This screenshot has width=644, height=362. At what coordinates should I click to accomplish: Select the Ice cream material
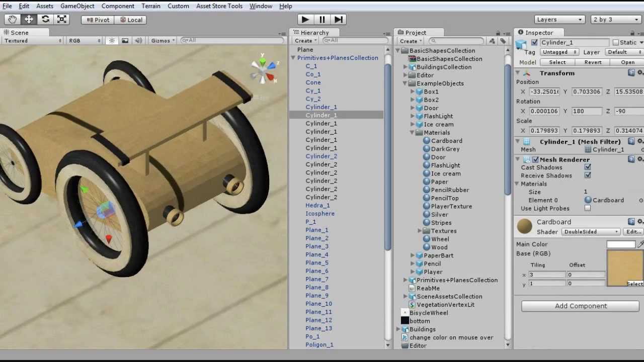coord(442,173)
